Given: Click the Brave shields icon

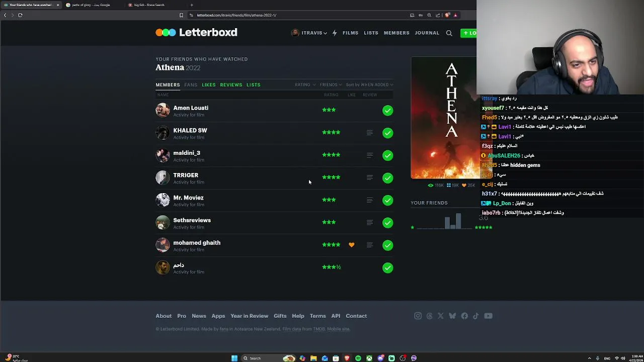Looking at the screenshot, I should point(447,15).
